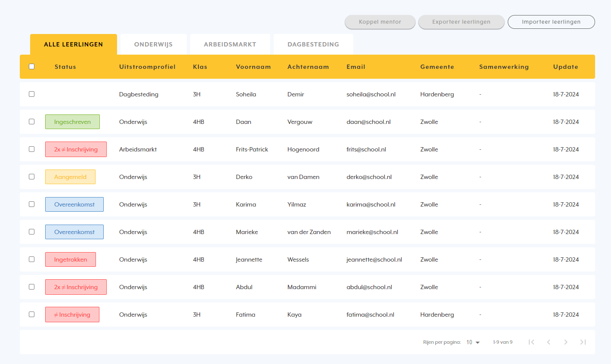Open the Arbeidsmarkt tab
The image size is (611, 364).
click(230, 44)
